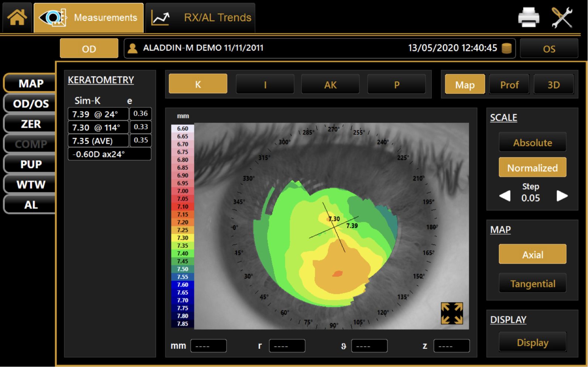The image size is (588, 367).
Task: Set scale to Normalized
Action: point(532,167)
